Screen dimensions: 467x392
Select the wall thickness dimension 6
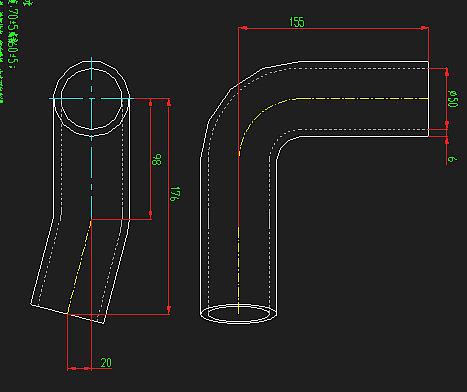[x=452, y=159]
